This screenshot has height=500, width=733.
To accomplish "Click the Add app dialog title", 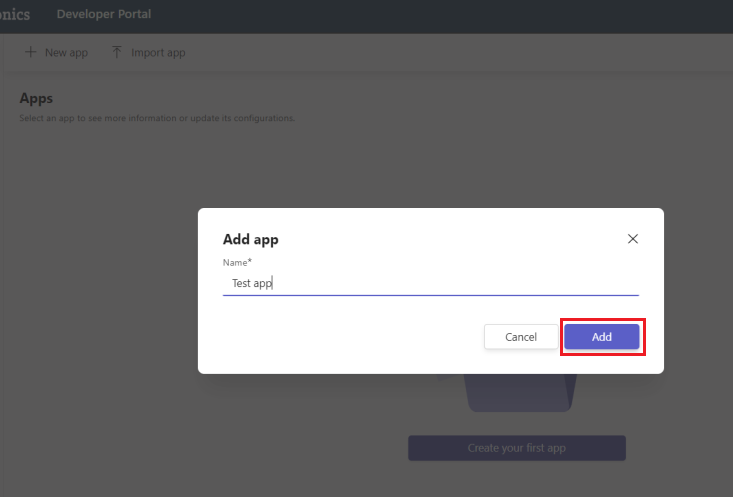I will click(x=251, y=239).
